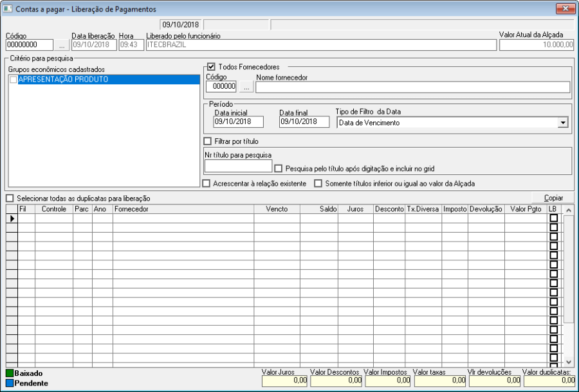Click the green Baixado legend swatch

[10, 373]
